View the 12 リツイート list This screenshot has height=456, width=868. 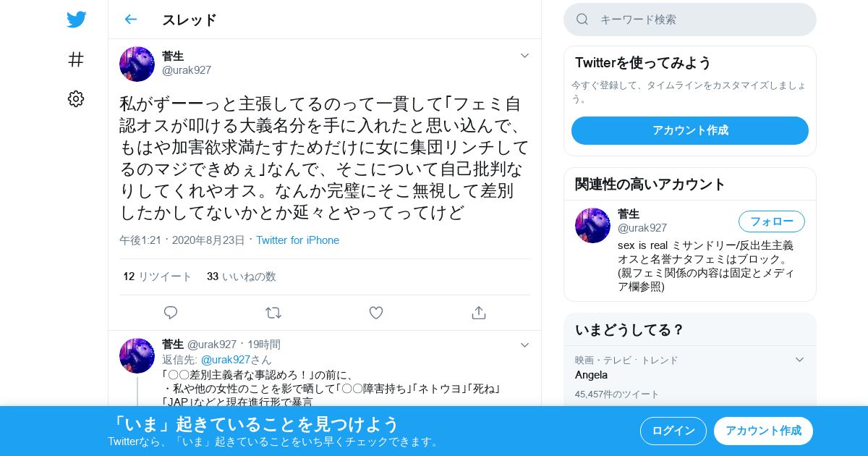point(158,276)
